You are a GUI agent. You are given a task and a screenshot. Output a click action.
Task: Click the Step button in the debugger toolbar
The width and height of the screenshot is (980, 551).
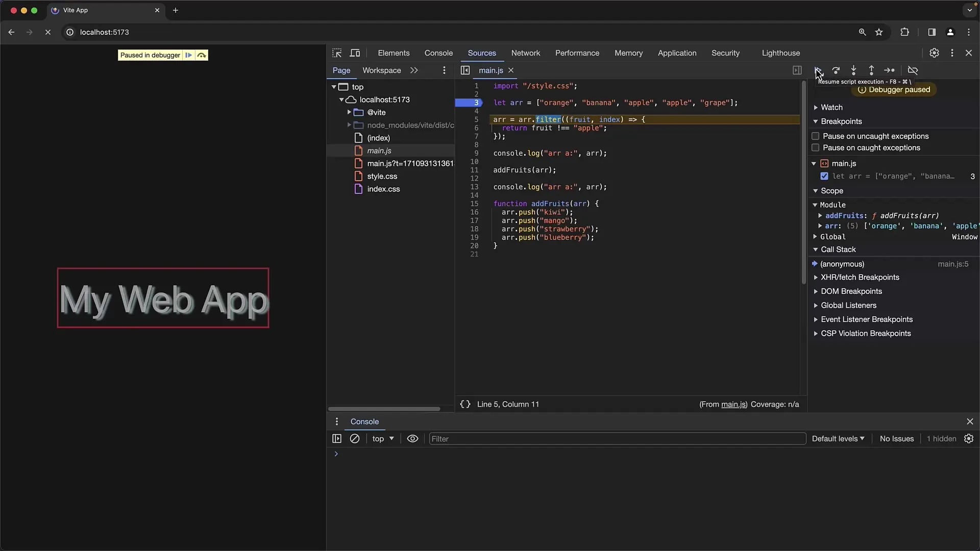[889, 70]
